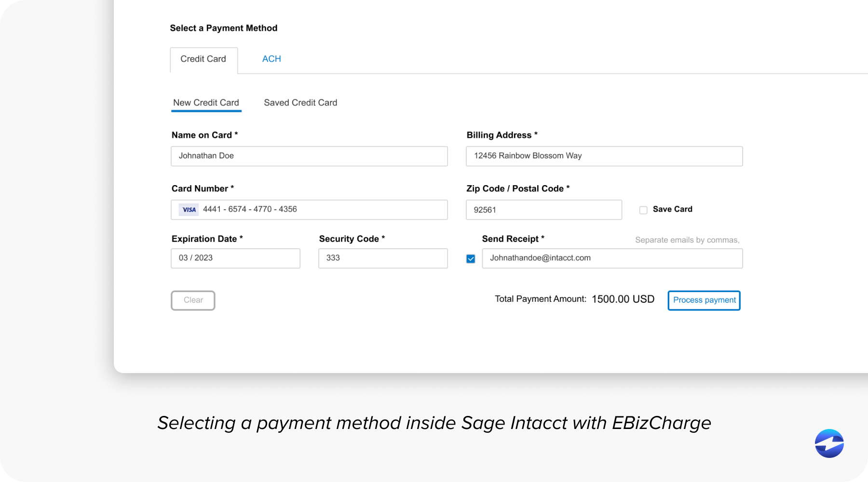868x482 pixels.
Task: Click the Clear button to reset the form
Action: tap(192, 300)
